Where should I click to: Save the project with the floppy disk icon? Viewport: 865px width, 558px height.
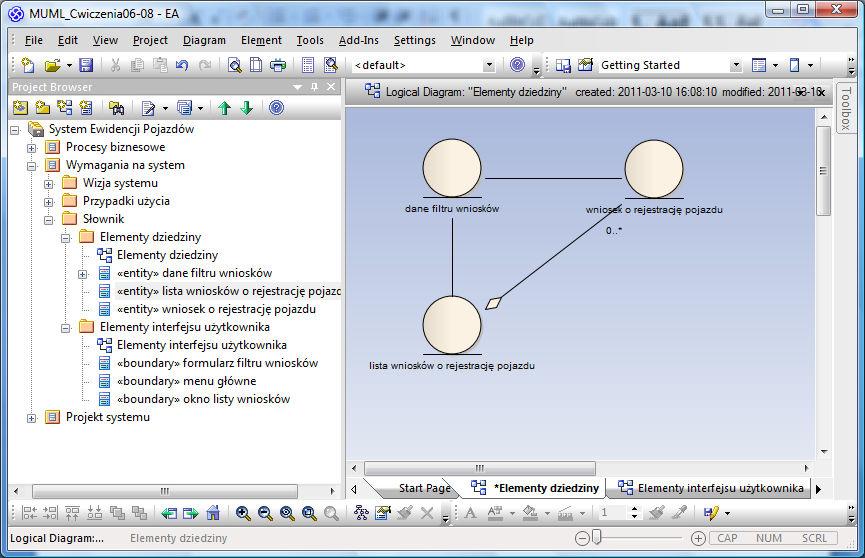pos(86,65)
